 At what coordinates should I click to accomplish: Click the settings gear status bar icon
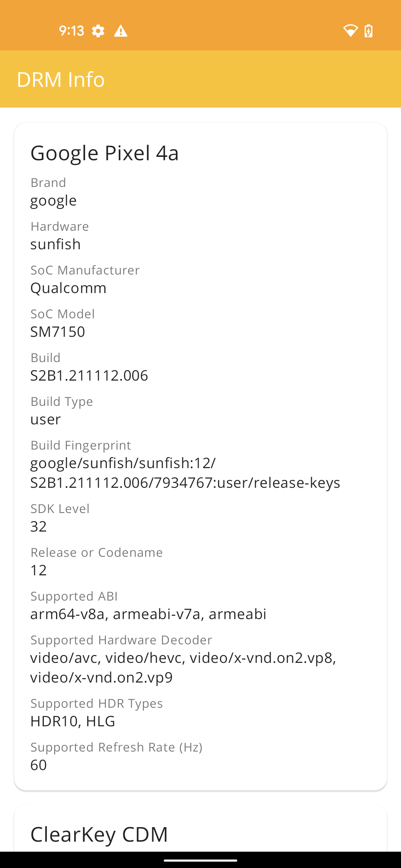pos(98,31)
